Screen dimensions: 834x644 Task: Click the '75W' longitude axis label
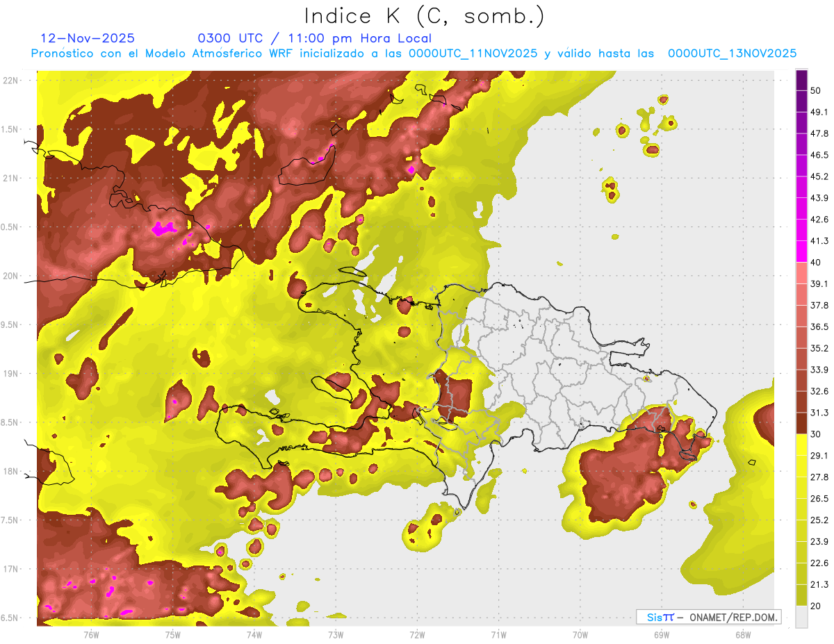(x=173, y=634)
